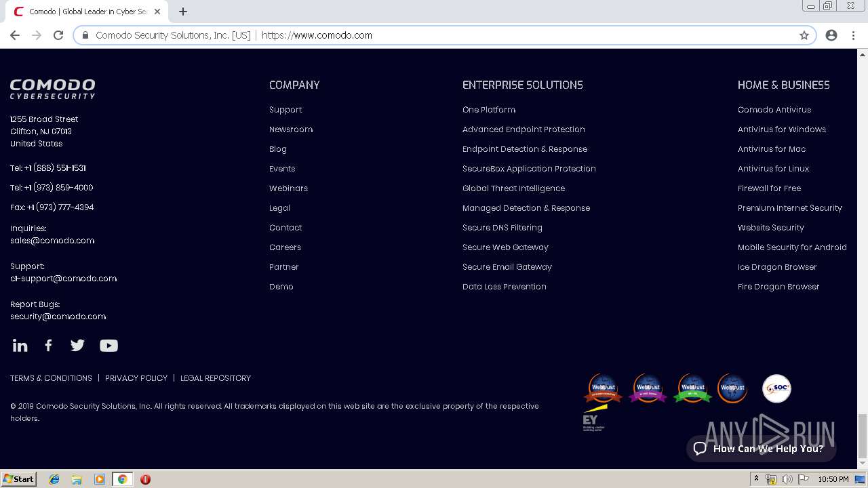
Task: Click Chrome icon in taskbar
Action: [122, 479]
